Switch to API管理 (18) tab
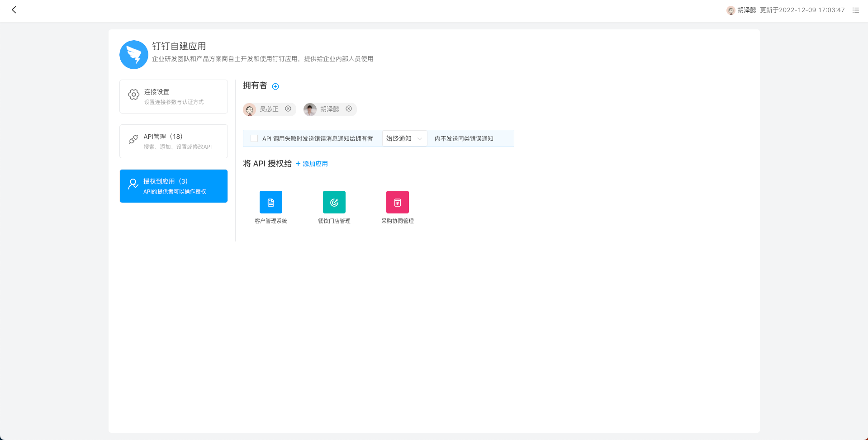868x440 pixels. click(x=174, y=141)
